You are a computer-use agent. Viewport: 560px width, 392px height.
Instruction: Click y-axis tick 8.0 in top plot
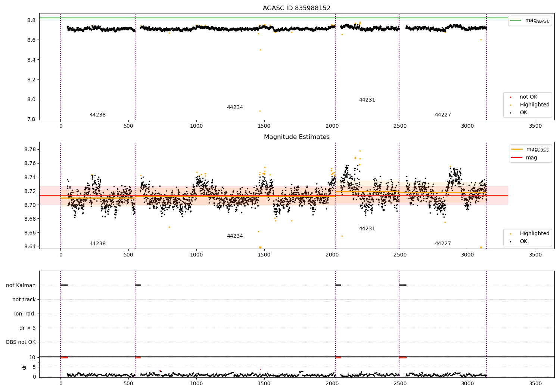point(31,99)
